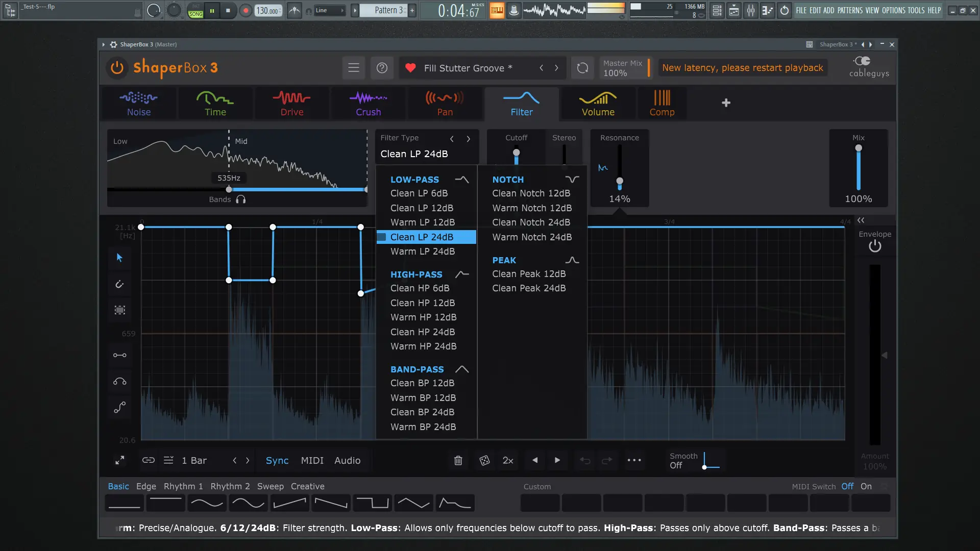Click the heart favorite preset icon
The width and height of the screenshot is (980, 551).
tap(410, 68)
